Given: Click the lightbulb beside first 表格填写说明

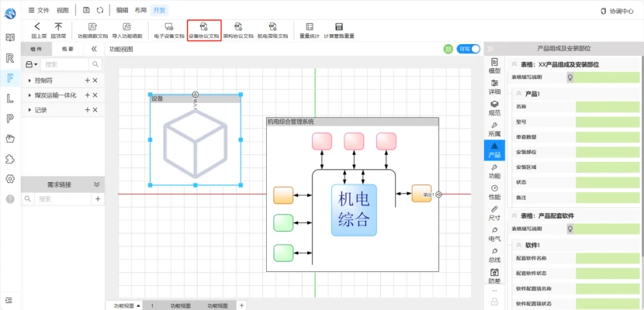Looking at the screenshot, I should click(x=570, y=77).
